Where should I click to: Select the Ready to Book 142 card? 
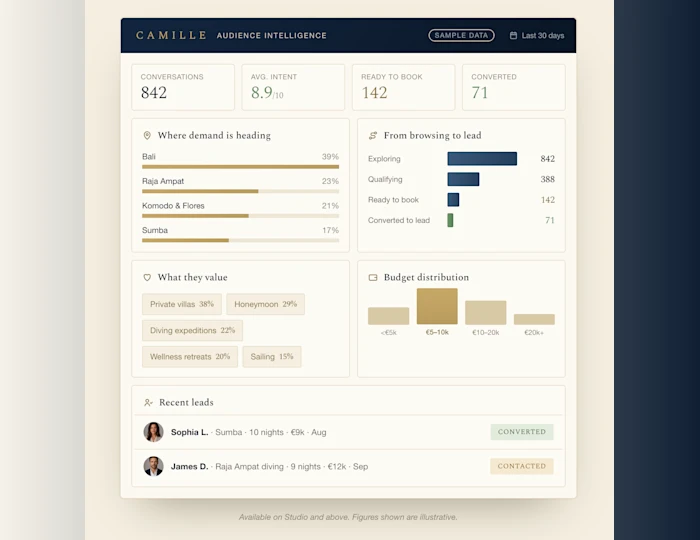(403, 87)
